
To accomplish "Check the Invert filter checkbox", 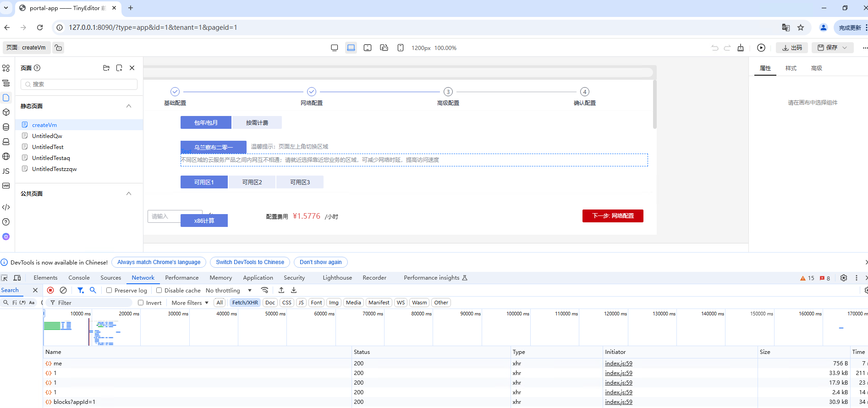I will (141, 303).
